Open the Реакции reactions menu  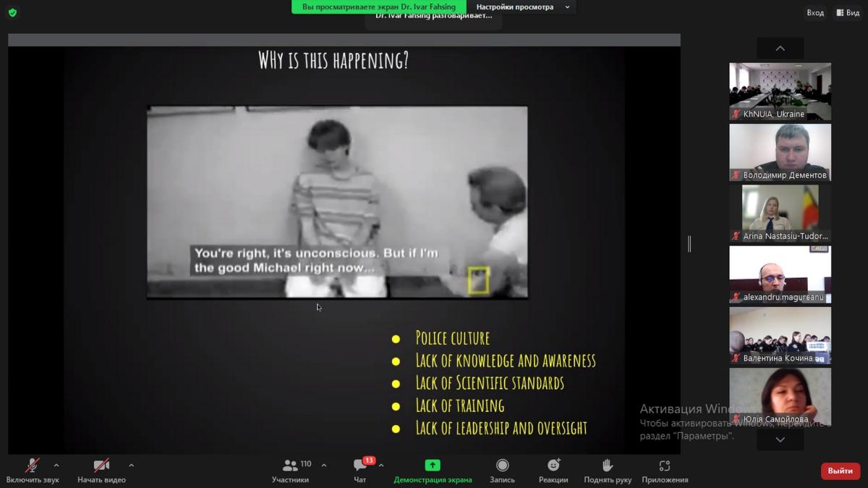coord(553,470)
